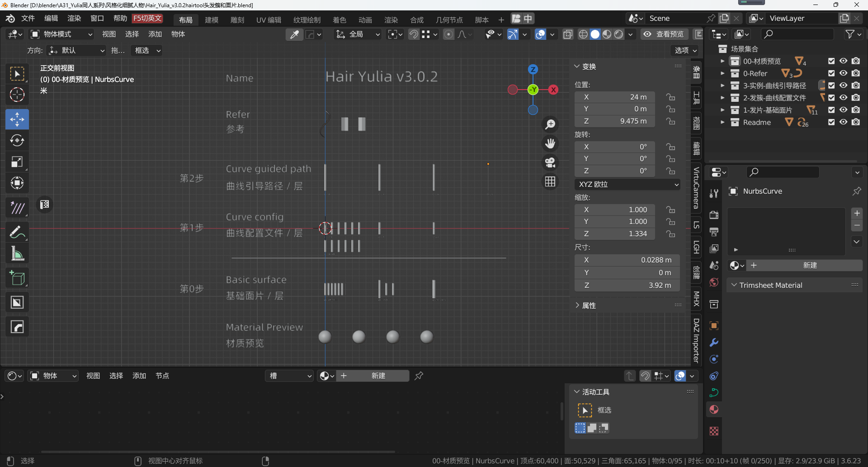Open the Material properties tab
The width and height of the screenshot is (868, 467).
click(x=714, y=410)
